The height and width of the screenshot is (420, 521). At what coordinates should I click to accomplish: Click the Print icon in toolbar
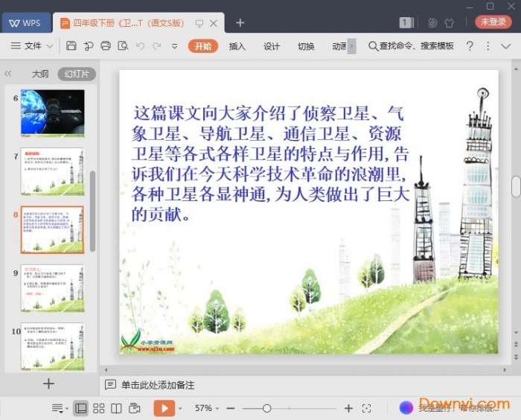tap(106, 46)
